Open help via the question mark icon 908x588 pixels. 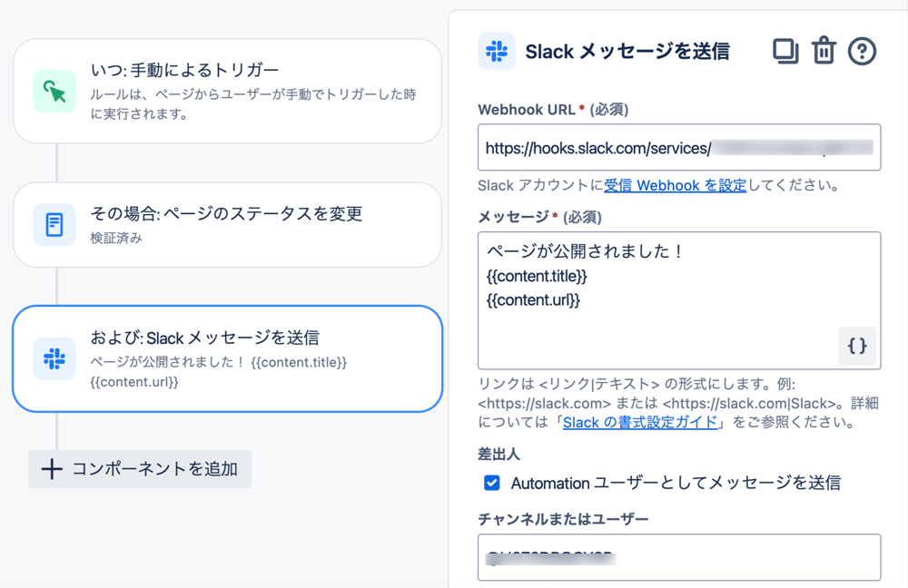coord(863,51)
